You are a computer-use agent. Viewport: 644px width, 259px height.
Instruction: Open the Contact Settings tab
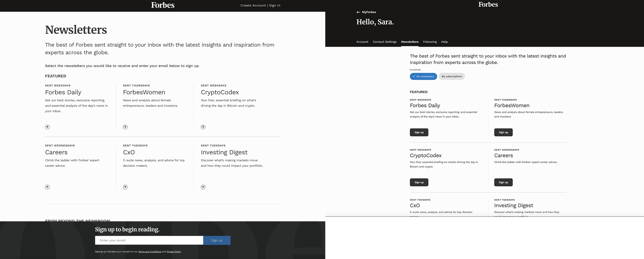(x=384, y=42)
